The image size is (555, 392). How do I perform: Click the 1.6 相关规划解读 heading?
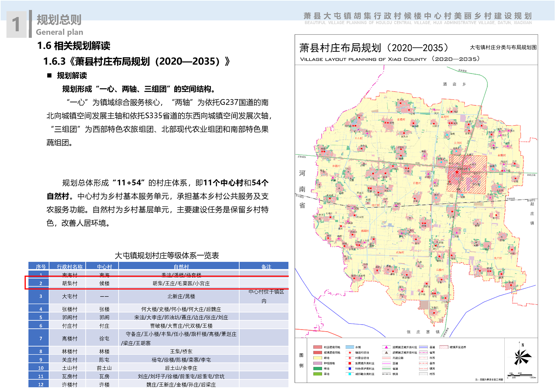click(74, 46)
